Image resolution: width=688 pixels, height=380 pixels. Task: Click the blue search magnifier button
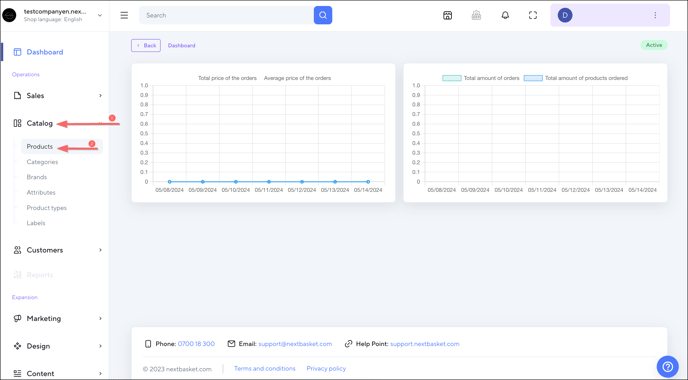323,15
